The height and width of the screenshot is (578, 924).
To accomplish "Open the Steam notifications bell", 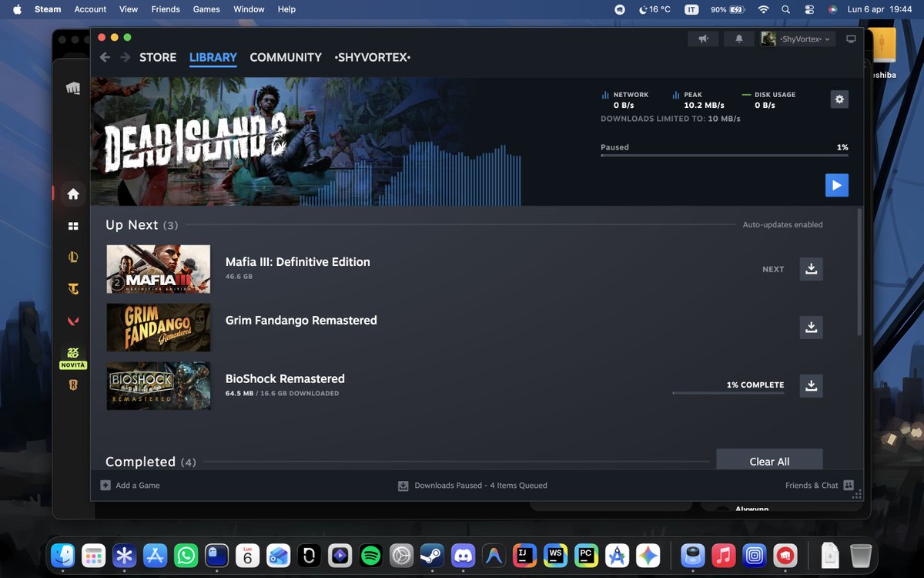I will pos(739,39).
